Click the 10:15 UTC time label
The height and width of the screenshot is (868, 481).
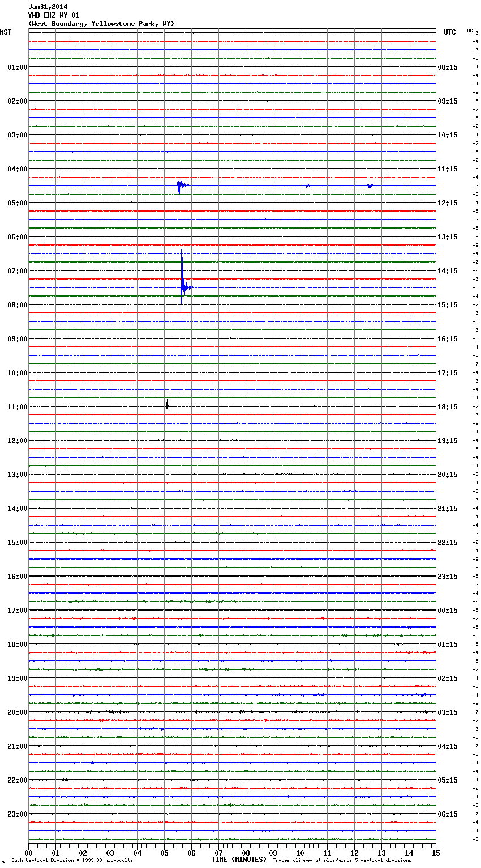[x=448, y=135]
